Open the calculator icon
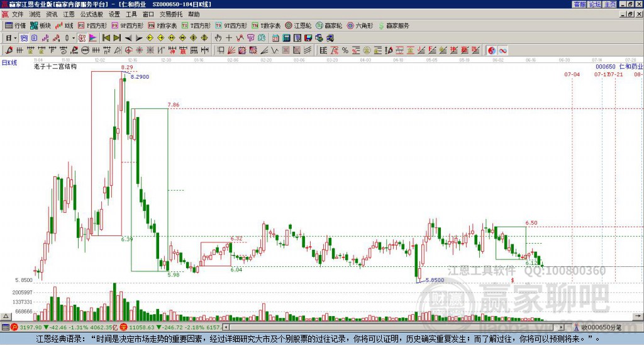 [287, 38]
